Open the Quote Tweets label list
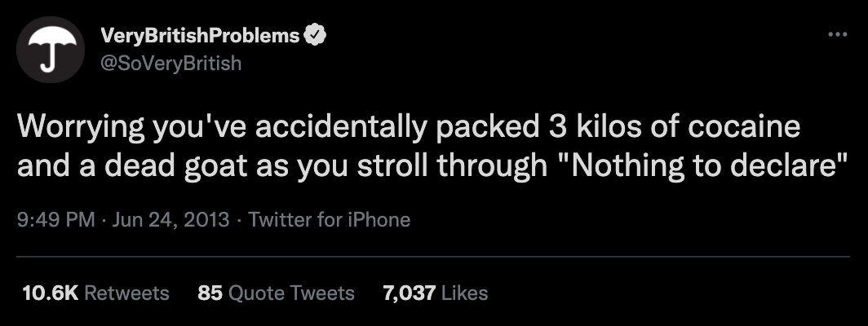This screenshot has height=326, width=868. (292, 293)
